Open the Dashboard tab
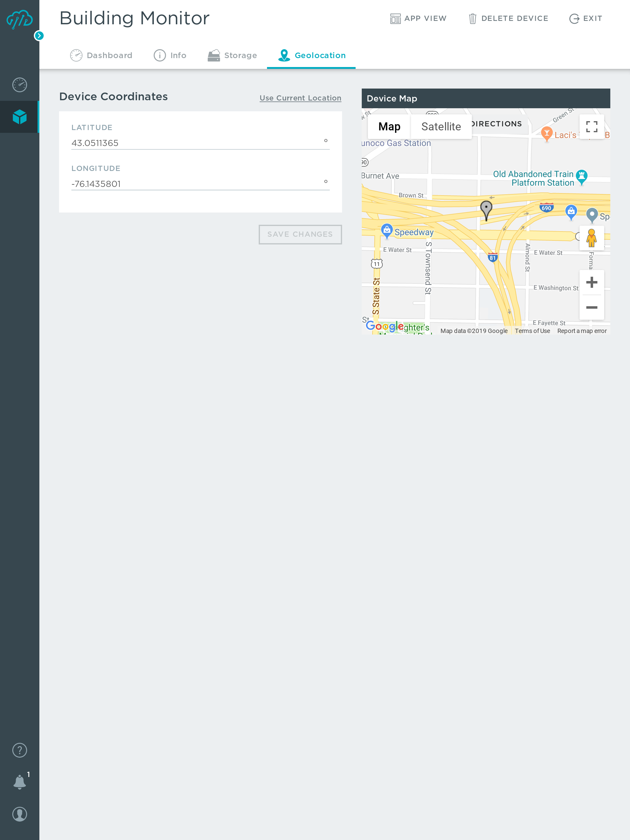 pos(101,55)
